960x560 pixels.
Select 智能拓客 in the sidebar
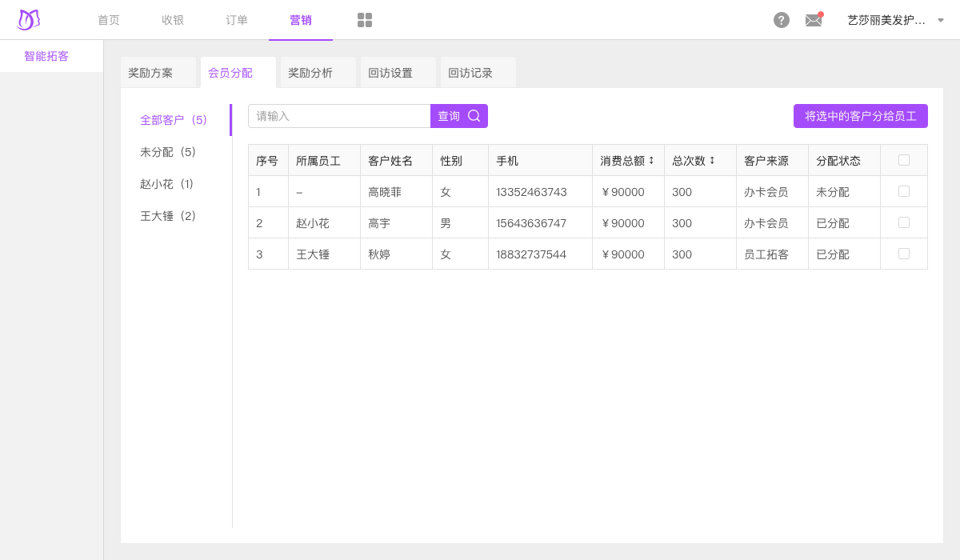click(46, 56)
